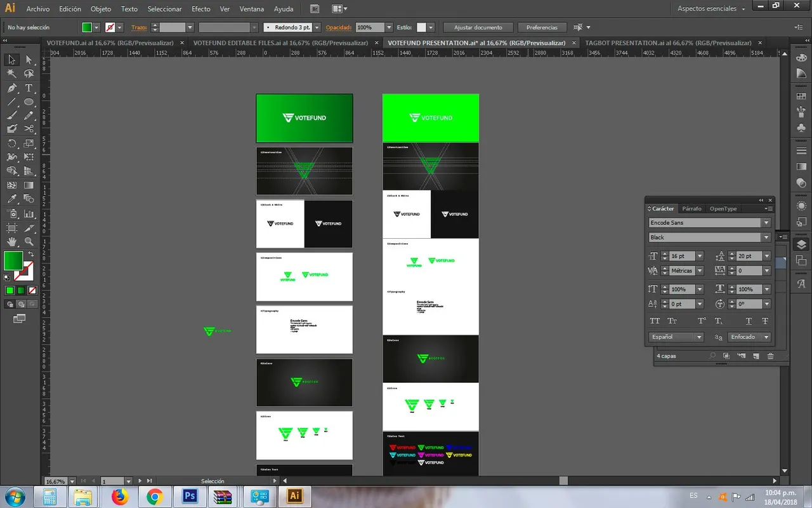Open the 16 pt font size dropdown

click(700, 256)
